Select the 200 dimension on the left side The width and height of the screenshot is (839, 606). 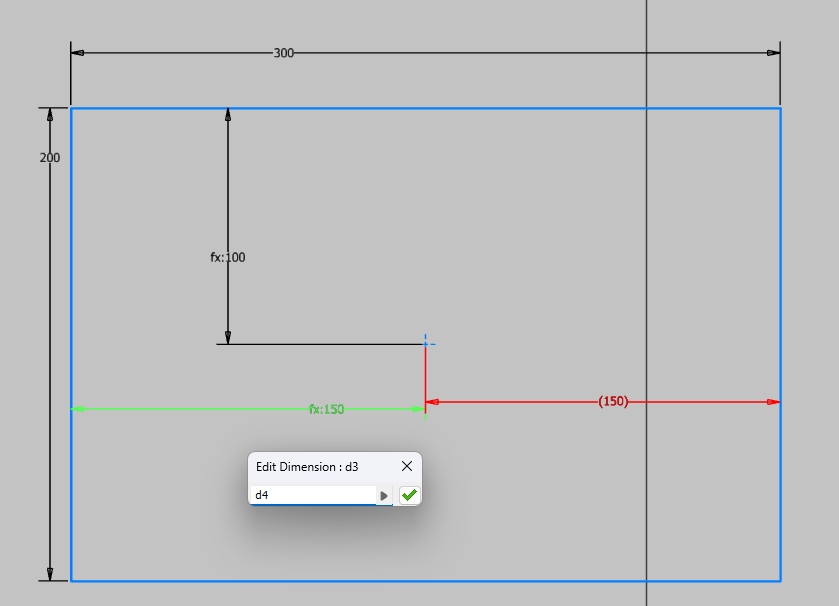(50, 157)
